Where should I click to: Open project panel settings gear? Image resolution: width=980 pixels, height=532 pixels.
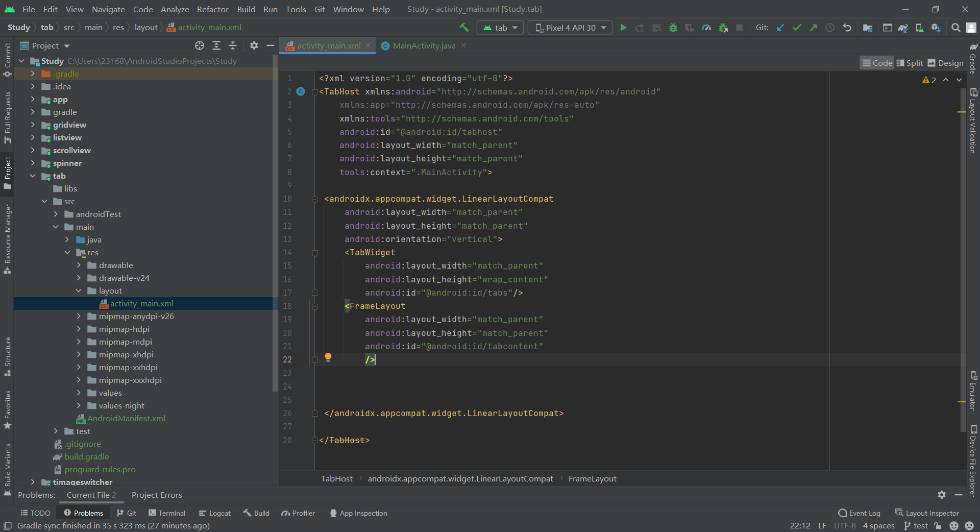pos(254,45)
